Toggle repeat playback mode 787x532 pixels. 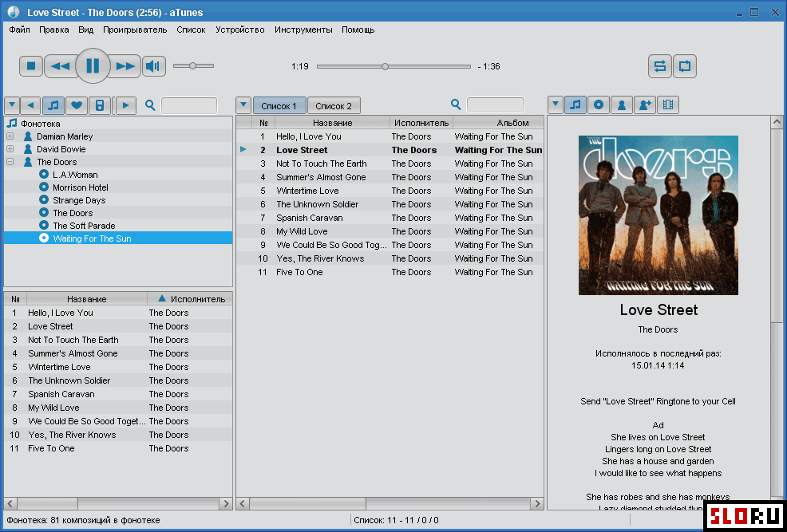pos(685,66)
